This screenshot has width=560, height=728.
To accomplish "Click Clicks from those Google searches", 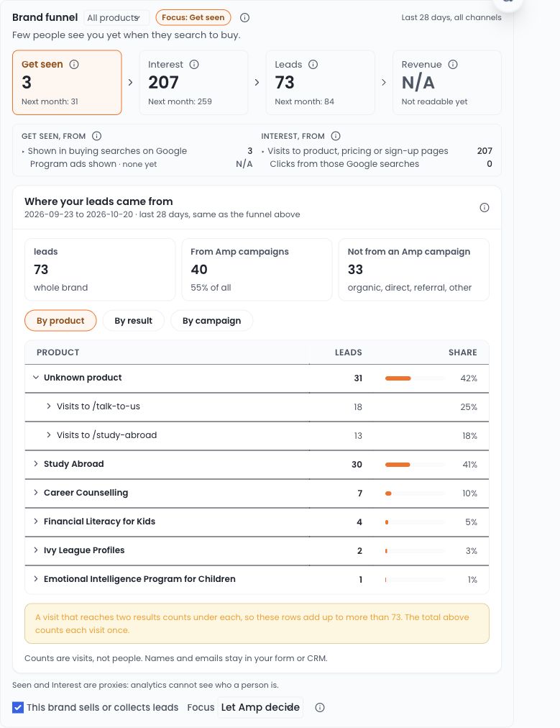I will [344, 164].
